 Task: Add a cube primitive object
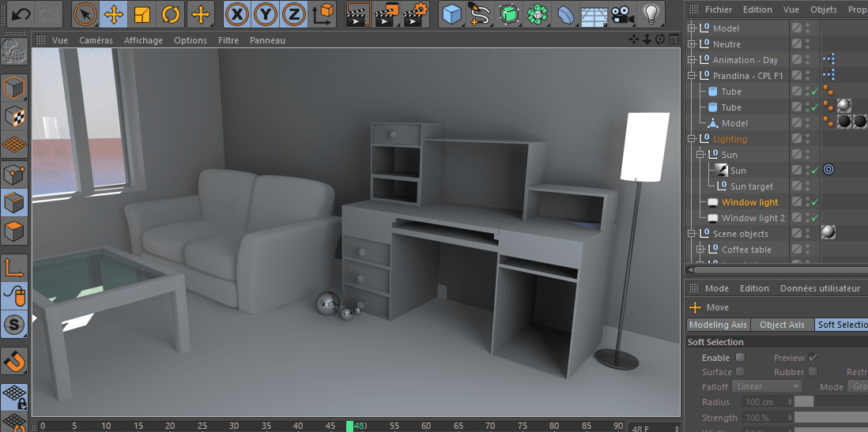[451, 14]
